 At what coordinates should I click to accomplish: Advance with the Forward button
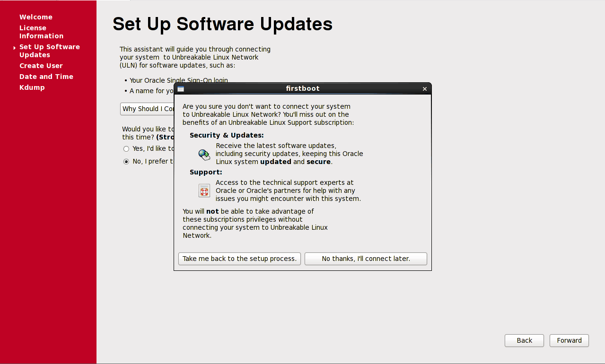pyautogui.click(x=569, y=340)
